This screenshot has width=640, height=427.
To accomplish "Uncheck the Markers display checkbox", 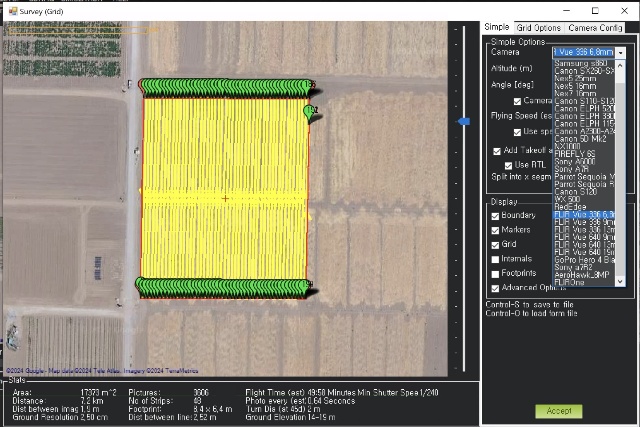I will tap(495, 229).
